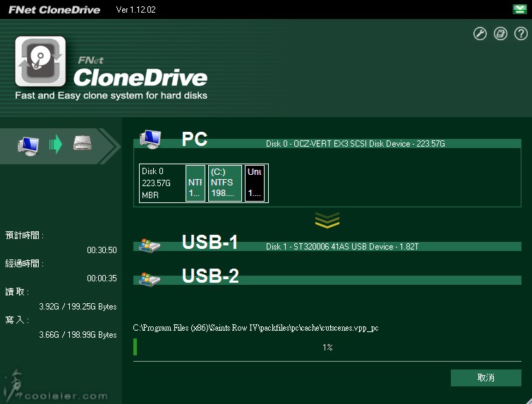Cancel cloning with the 取消 button

coord(486,378)
